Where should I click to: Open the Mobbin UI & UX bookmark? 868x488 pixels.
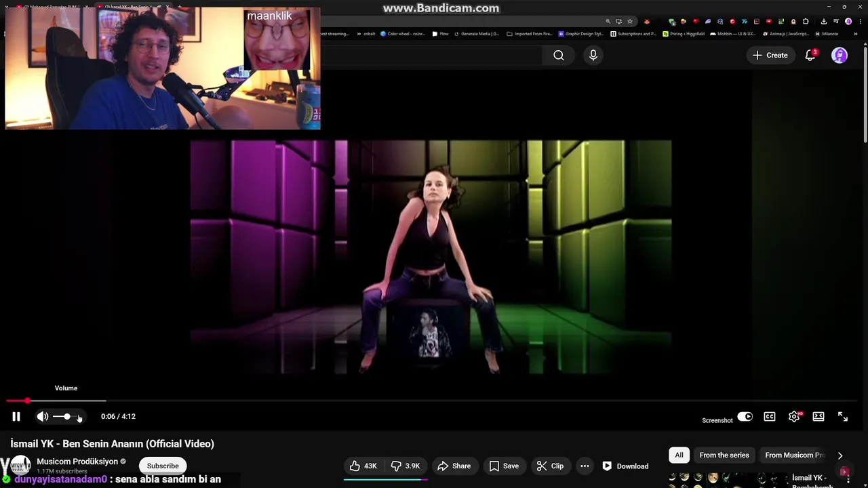pos(732,33)
